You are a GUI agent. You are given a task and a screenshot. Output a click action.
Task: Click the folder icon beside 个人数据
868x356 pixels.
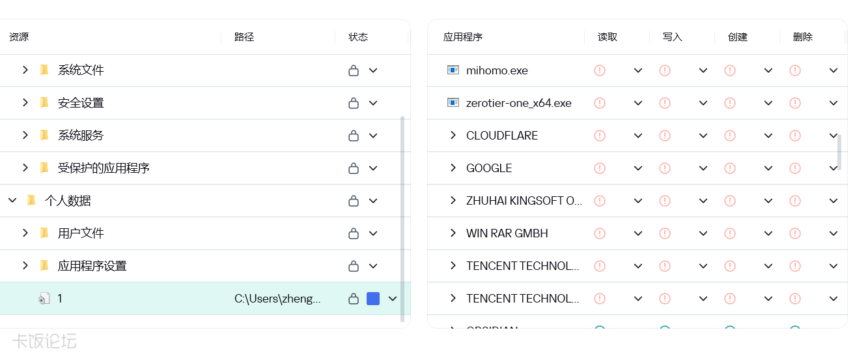point(31,200)
